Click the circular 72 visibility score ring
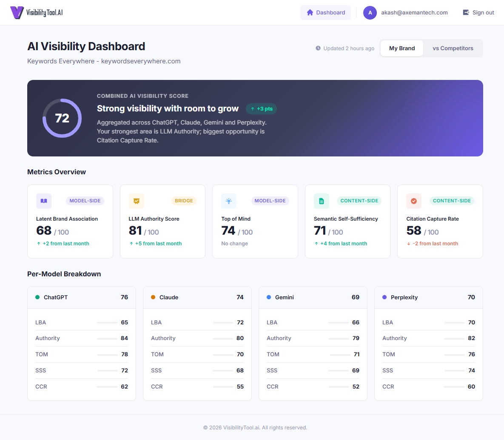Screen dimensions: 504x440 tap(62, 118)
